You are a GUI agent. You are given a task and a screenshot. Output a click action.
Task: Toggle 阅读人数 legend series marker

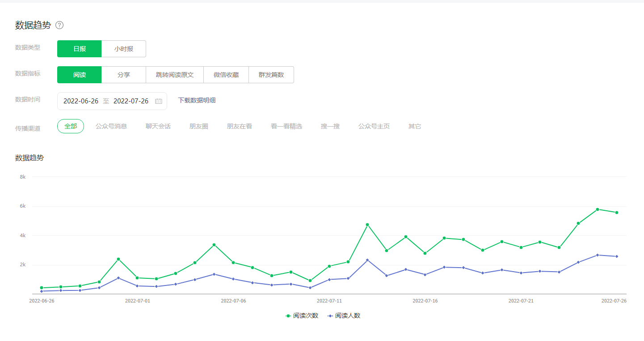point(330,315)
